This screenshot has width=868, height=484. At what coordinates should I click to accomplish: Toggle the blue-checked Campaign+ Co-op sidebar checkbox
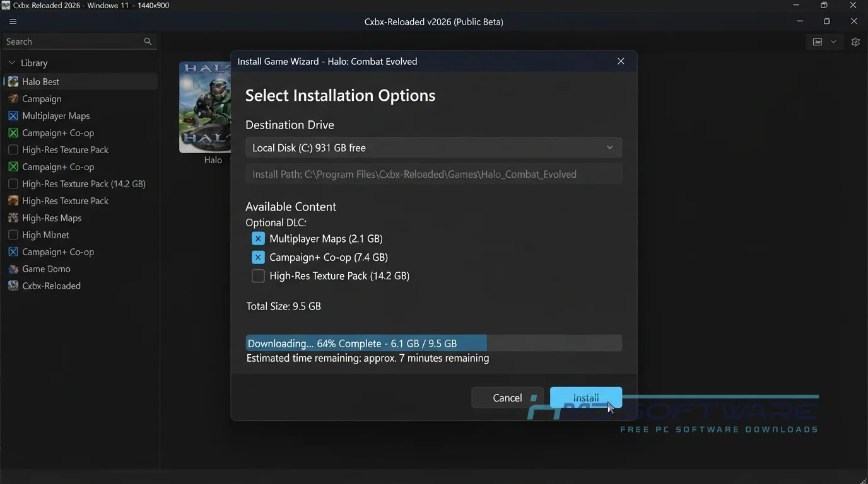click(x=13, y=252)
